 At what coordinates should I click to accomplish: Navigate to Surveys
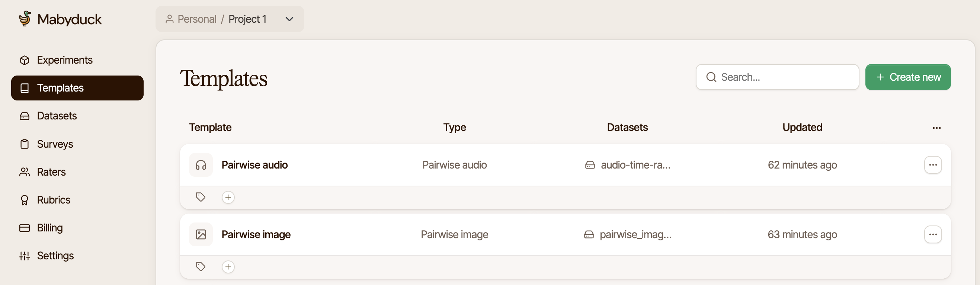77,144
